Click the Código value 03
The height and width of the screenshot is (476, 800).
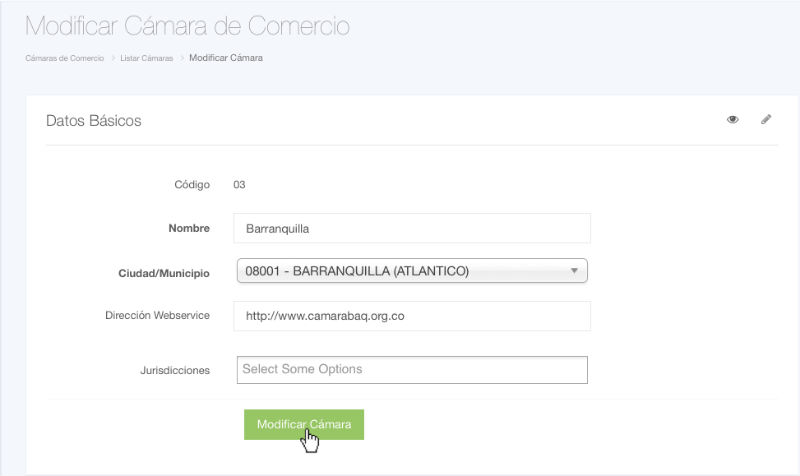239,184
